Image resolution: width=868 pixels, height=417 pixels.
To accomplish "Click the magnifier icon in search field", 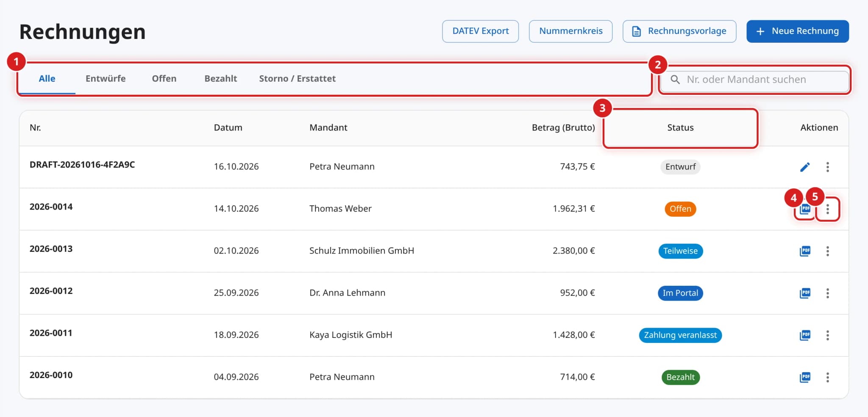I will coord(675,80).
